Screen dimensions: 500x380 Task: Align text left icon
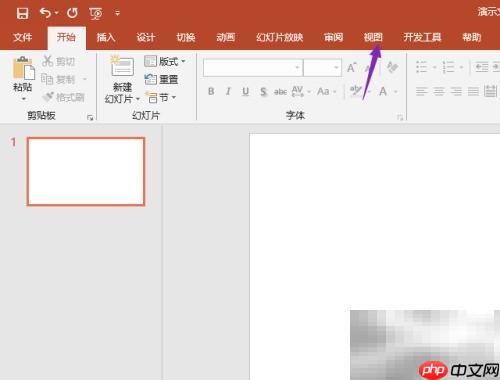[x=422, y=91]
